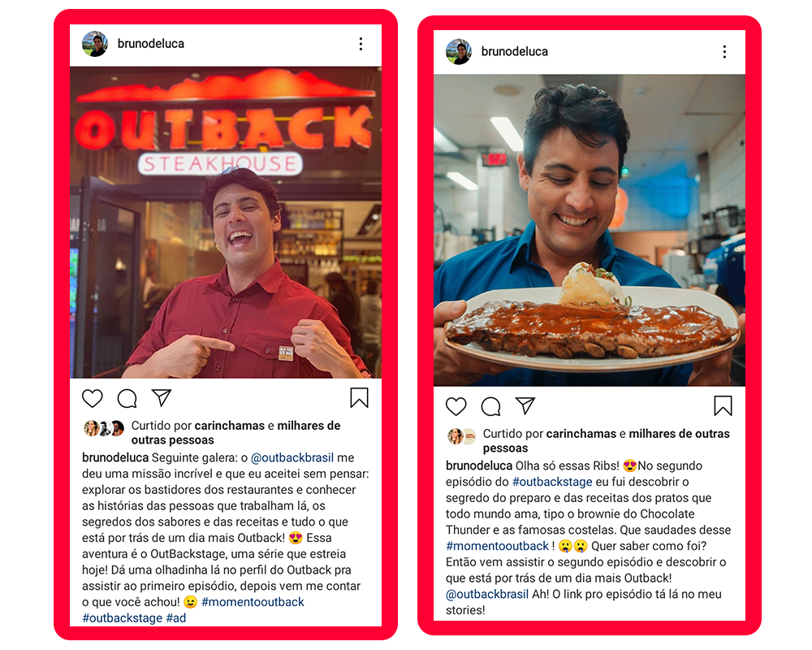Open the right post's three-dot options
Image resolution: width=812 pixels, height=650 pixels.
(724, 51)
